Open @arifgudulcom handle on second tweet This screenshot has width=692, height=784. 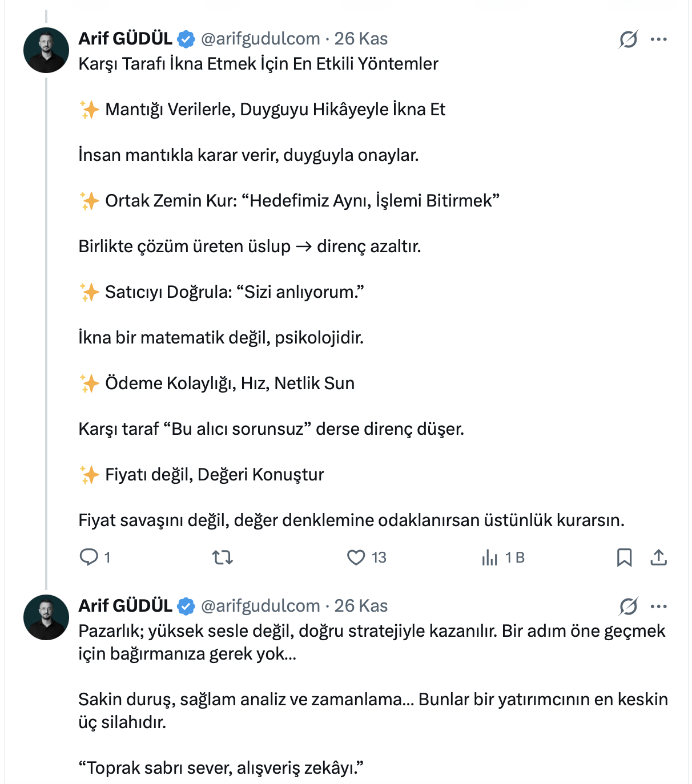coord(260,606)
